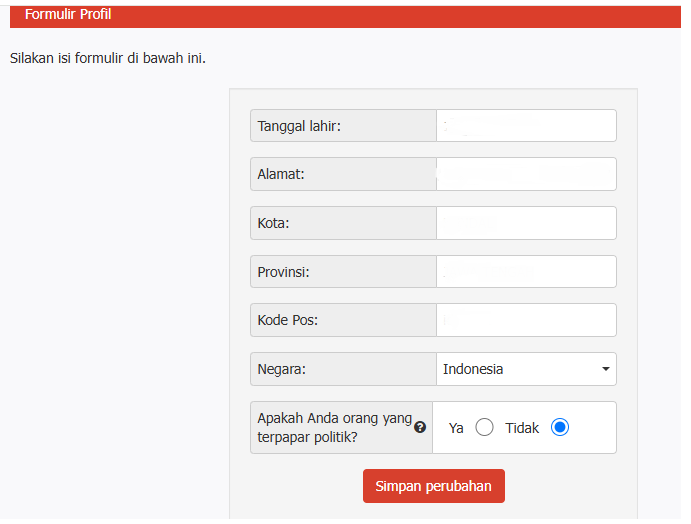Click the Simpan perubahan button
The image size is (691, 524).
point(433,486)
